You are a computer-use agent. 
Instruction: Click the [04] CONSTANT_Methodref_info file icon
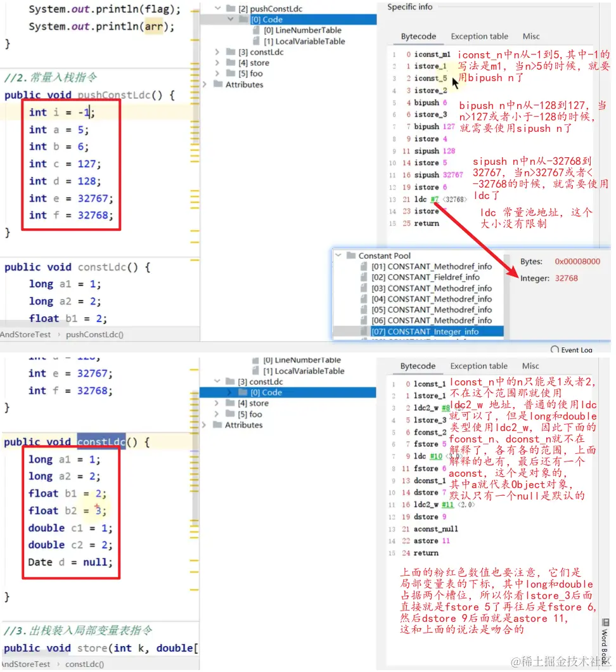[364, 299]
